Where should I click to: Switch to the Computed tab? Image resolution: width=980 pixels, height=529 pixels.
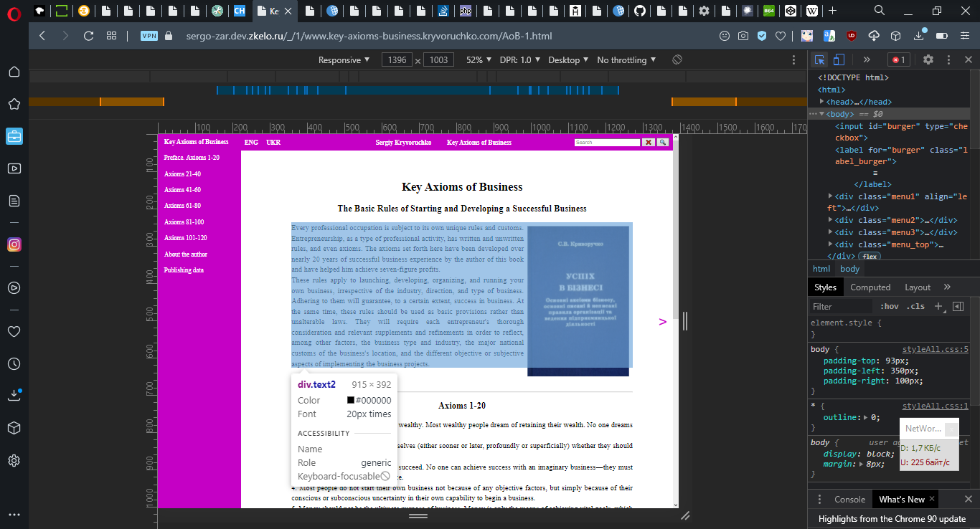point(870,287)
